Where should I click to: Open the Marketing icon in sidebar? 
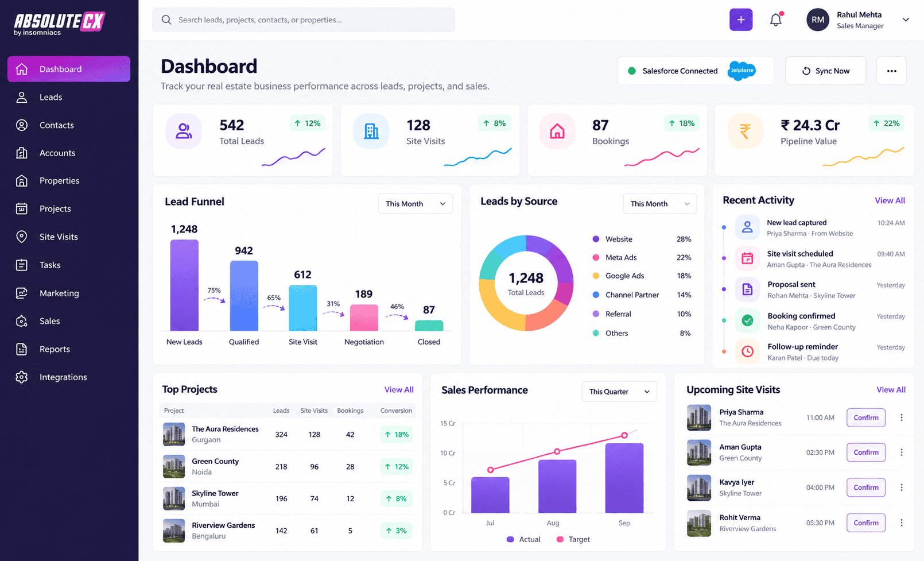[22, 293]
